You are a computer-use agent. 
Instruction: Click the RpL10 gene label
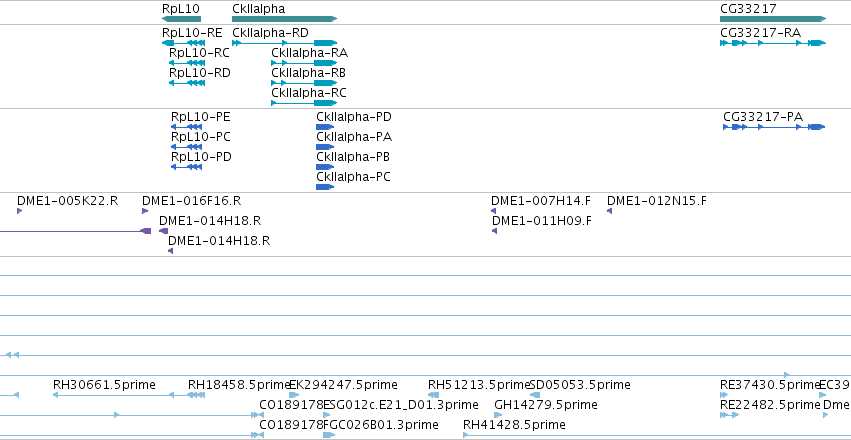pyautogui.click(x=181, y=9)
